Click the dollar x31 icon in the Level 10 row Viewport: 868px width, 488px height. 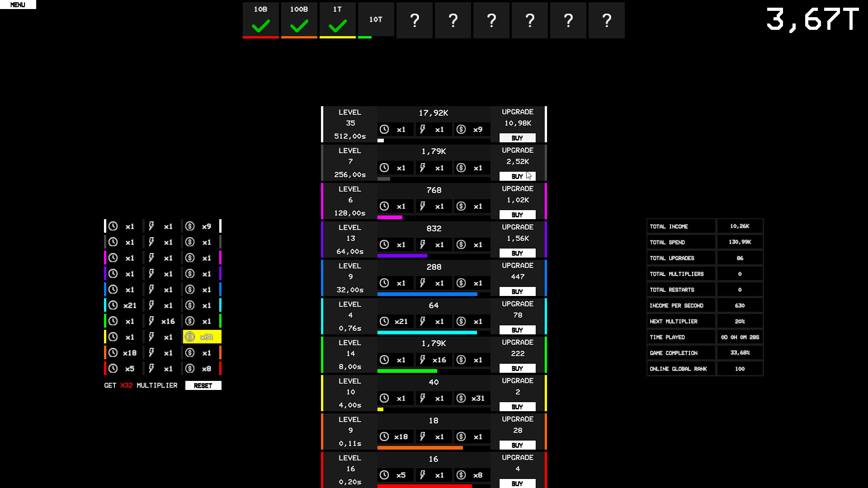click(x=472, y=399)
